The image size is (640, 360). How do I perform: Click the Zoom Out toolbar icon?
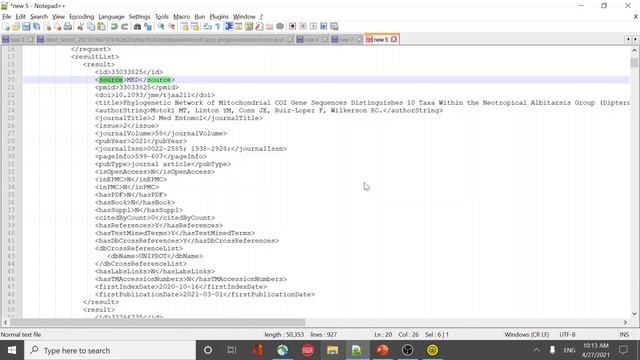pyautogui.click(x=172, y=27)
